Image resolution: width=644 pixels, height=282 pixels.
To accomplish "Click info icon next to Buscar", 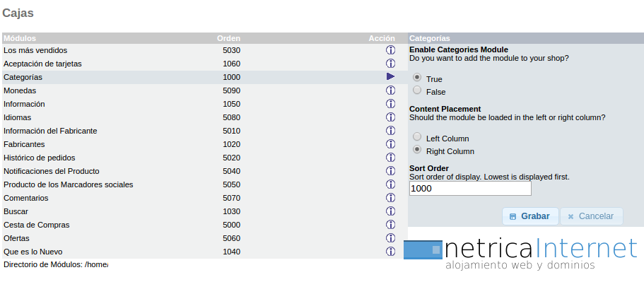I will click(x=390, y=211).
